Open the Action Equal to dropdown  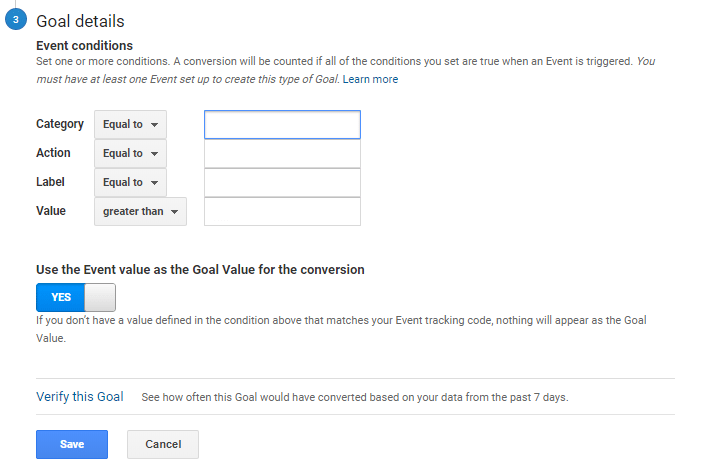click(130, 153)
